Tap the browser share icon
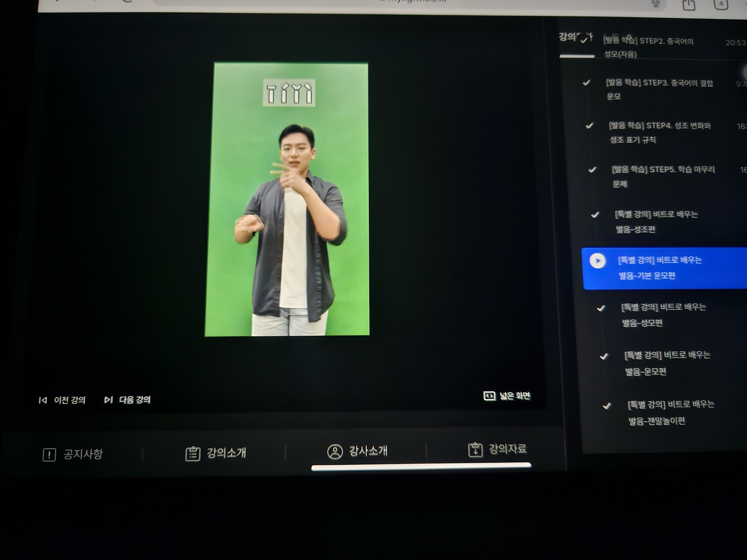The image size is (747, 560). pyautogui.click(x=689, y=5)
